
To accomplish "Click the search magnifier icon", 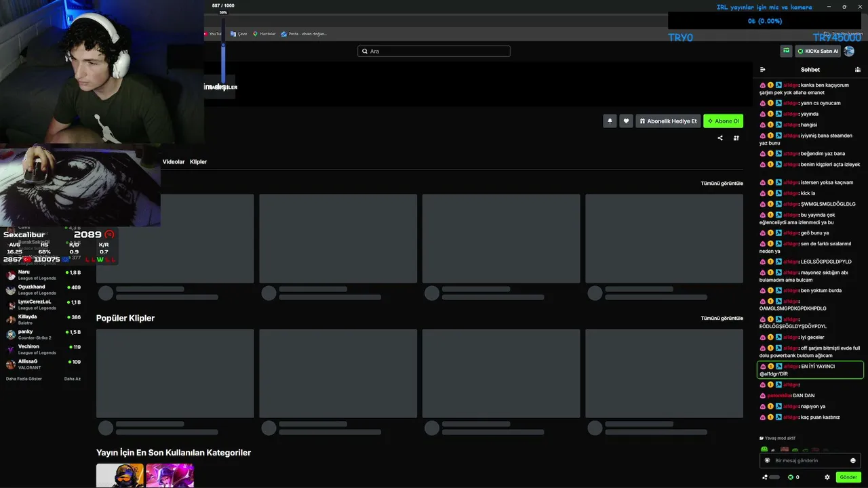I will coord(365,52).
